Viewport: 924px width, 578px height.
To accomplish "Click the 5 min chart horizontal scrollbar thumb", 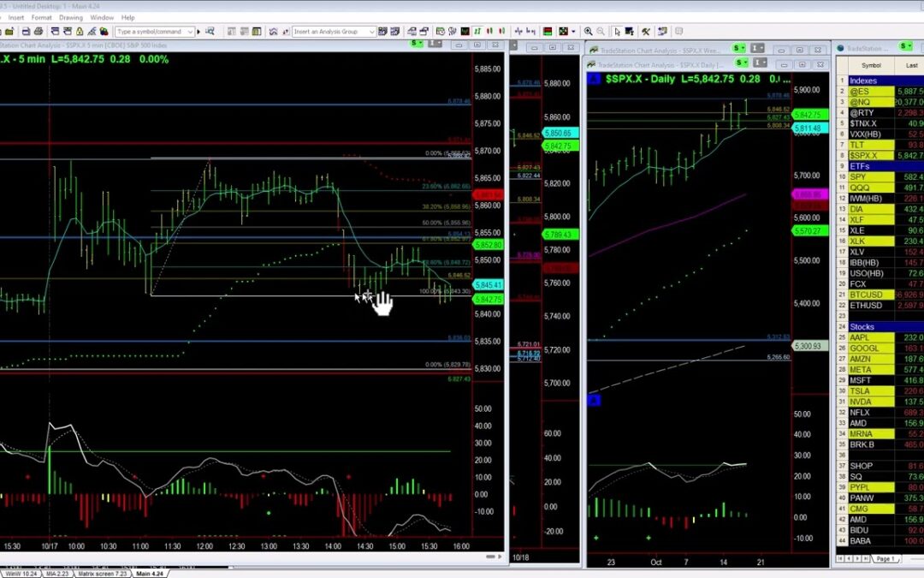I will pos(490,557).
